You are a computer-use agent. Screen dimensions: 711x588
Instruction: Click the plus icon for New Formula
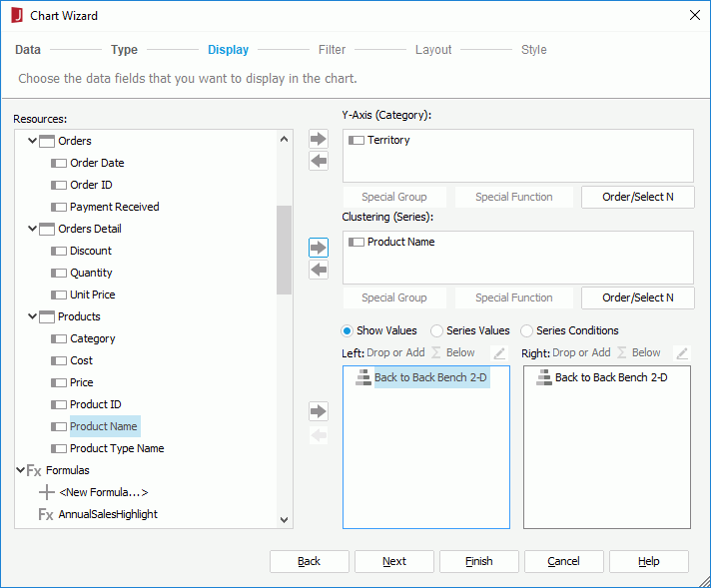coord(47,492)
